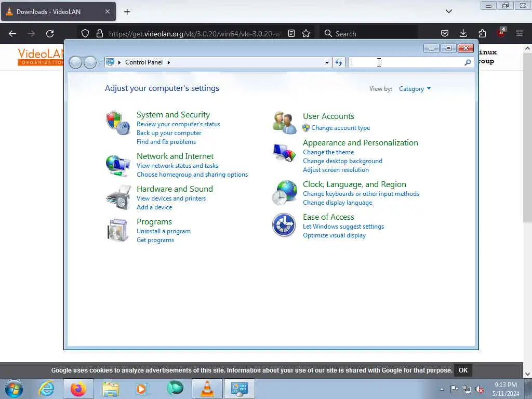Click Review your computer's status
The image size is (532, 399).
179,124
